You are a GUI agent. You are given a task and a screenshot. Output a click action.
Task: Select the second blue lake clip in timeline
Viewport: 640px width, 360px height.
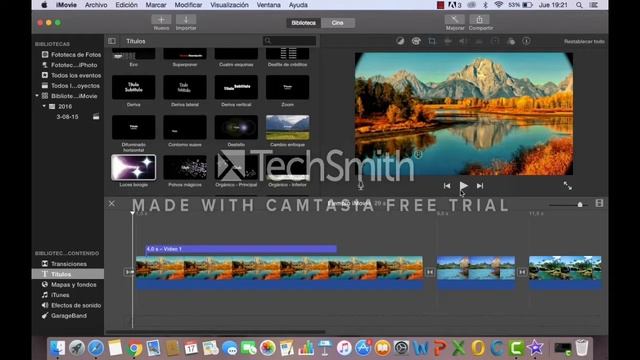tap(476, 273)
